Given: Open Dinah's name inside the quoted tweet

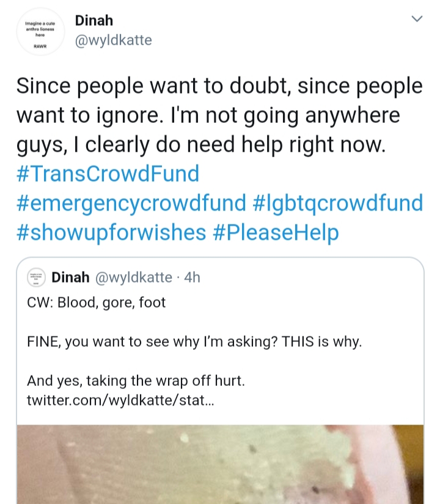Looking at the screenshot, I should 70,277.
